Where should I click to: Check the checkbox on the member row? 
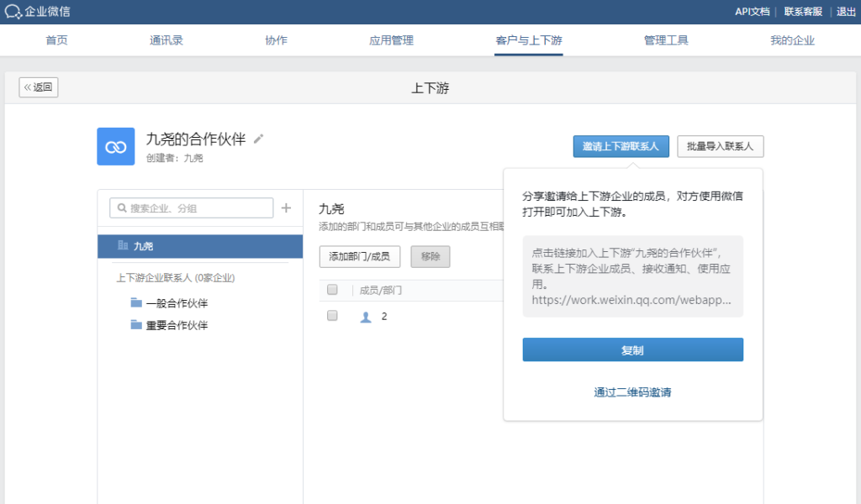click(332, 317)
